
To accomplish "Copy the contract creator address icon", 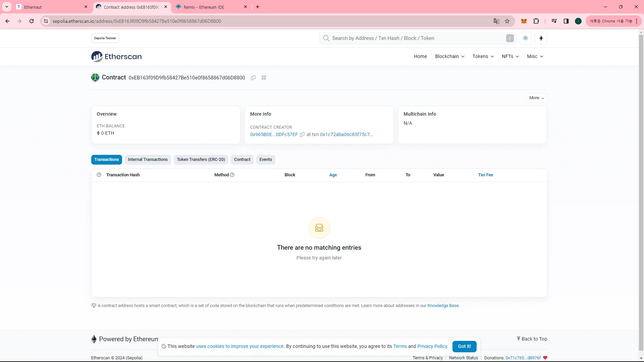I will click(302, 134).
